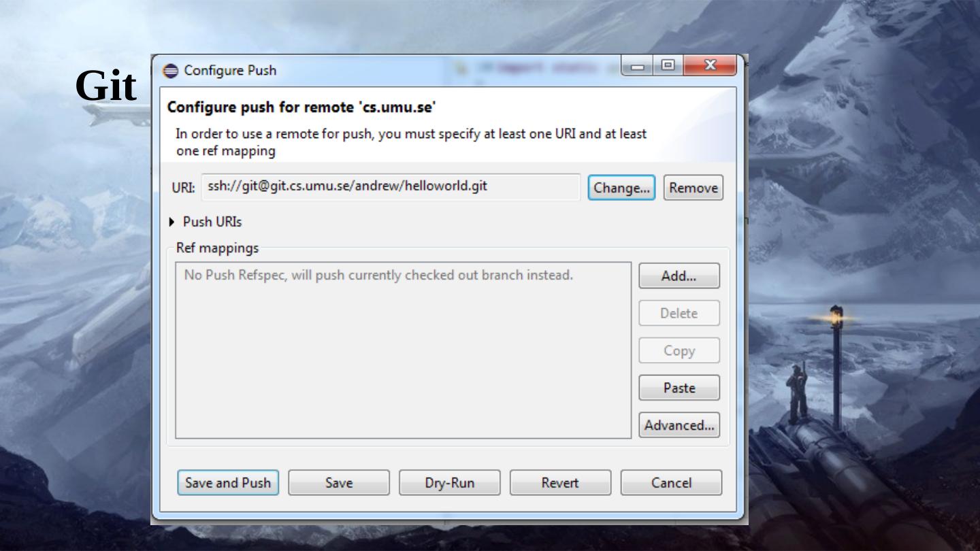Save the push configuration

coord(339,483)
